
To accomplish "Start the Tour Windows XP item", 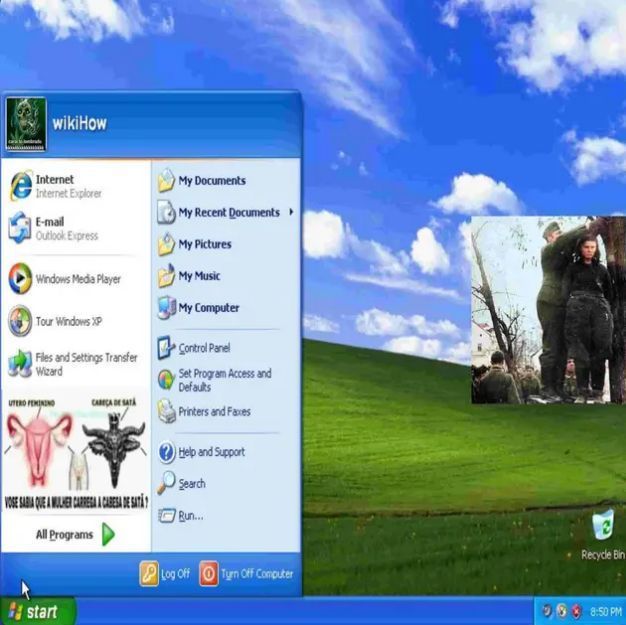I will 60,322.
